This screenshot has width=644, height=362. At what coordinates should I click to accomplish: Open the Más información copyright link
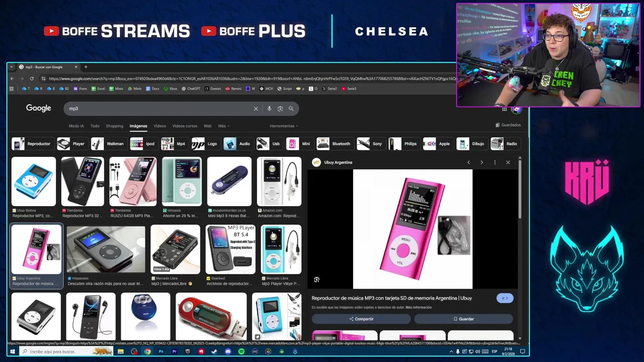419,307
